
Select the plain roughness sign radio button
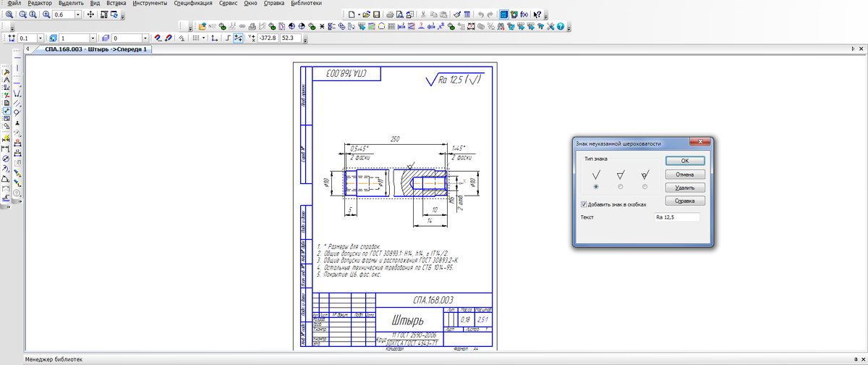tap(595, 186)
